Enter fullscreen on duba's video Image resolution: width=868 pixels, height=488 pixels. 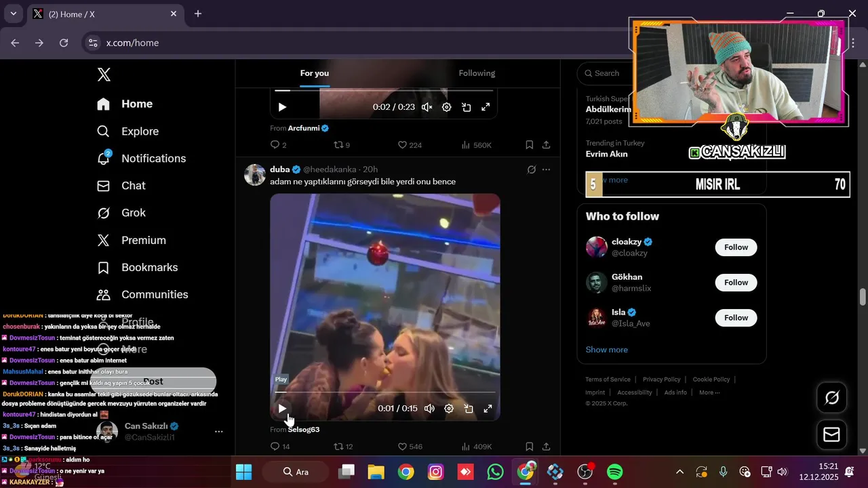488,409
